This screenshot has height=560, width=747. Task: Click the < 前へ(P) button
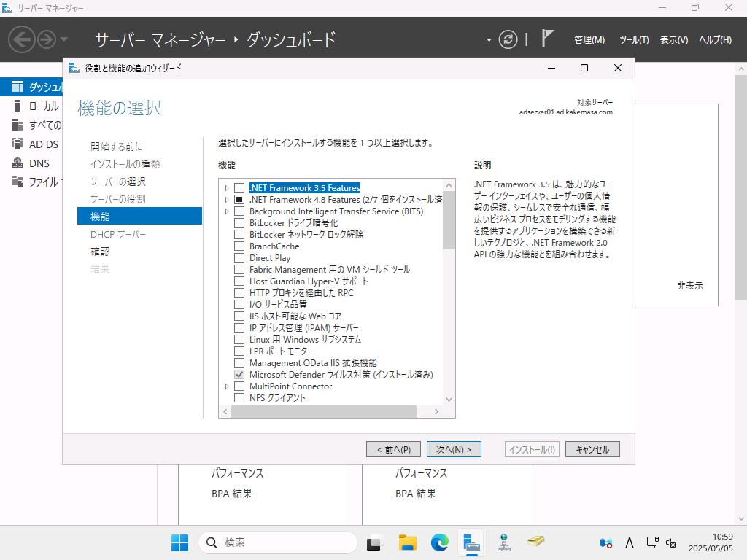point(393,449)
